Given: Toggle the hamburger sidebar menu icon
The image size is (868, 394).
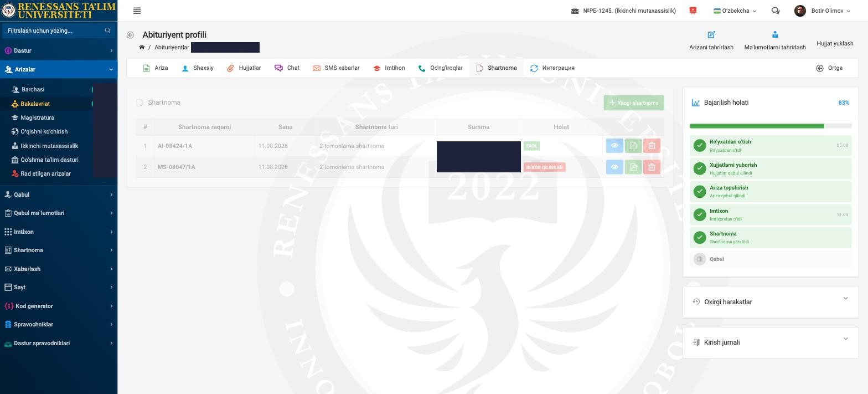Looking at the screenshot, I should (137, 11).
